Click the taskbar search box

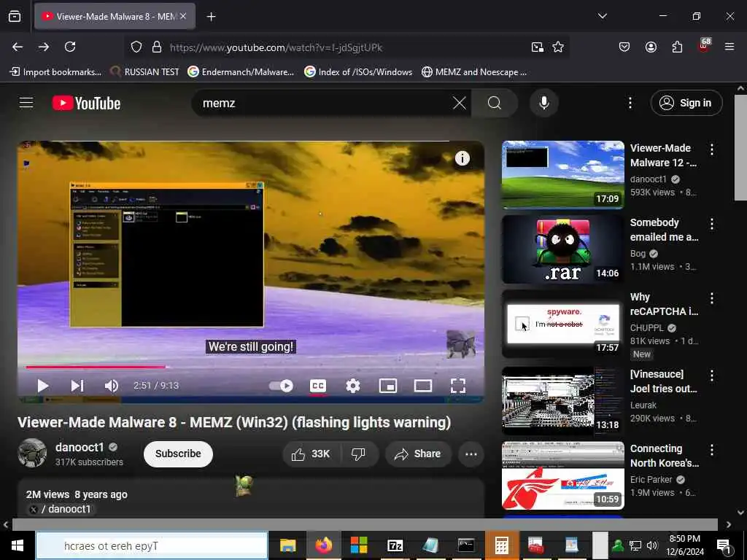152,545
